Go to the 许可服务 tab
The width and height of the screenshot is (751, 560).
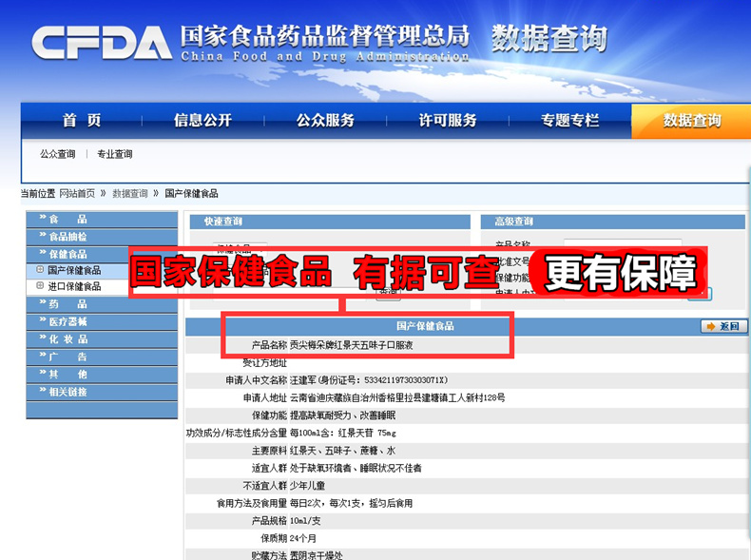click(x=448, y=121)
